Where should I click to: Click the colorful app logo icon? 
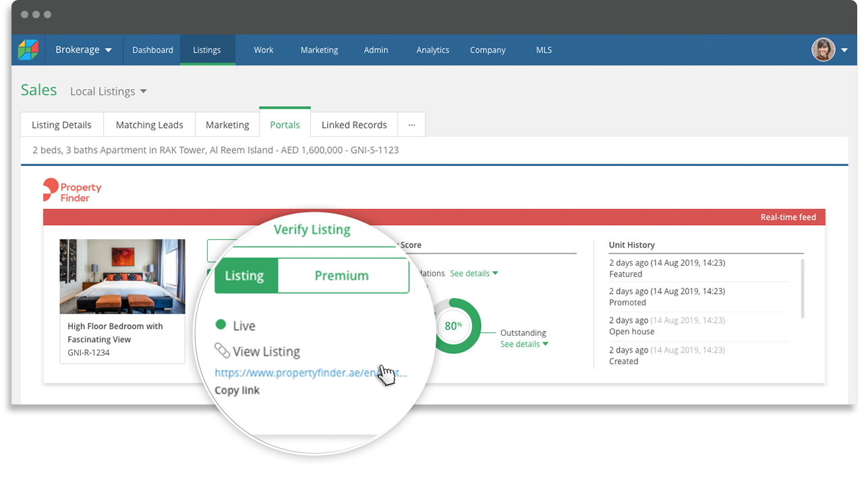(x=28, y=50)
